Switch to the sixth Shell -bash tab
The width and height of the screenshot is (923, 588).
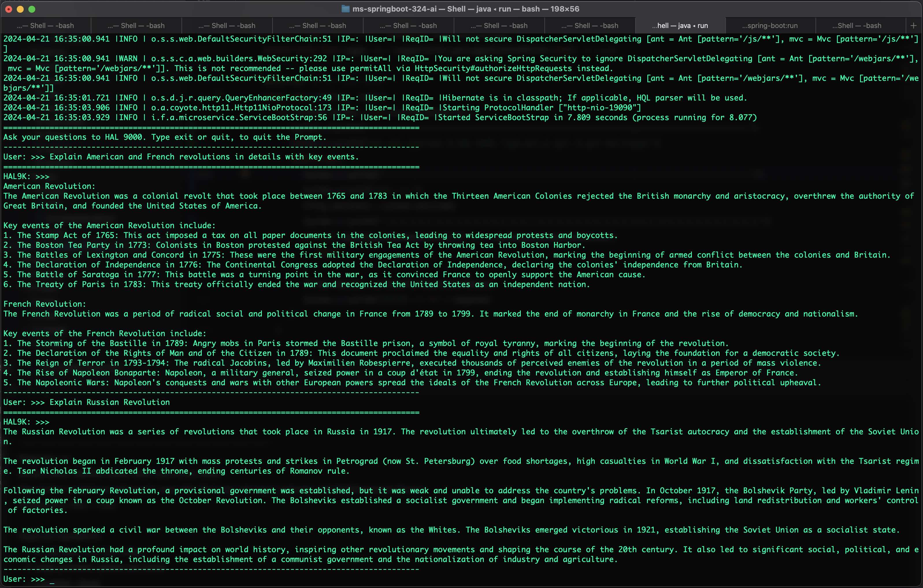[499, 26]
